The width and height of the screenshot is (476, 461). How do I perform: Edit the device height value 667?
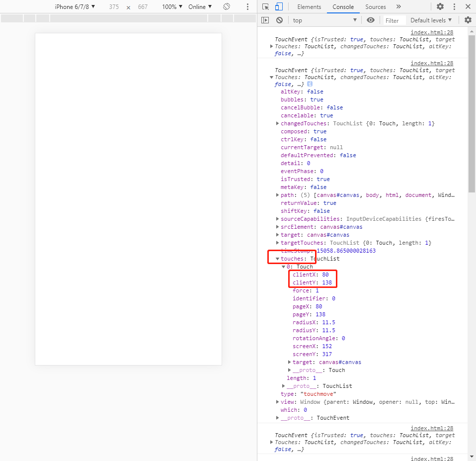(143, 6)
